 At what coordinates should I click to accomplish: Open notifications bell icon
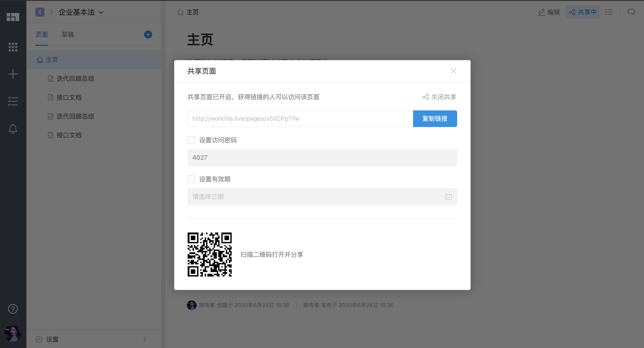point(13,129)
